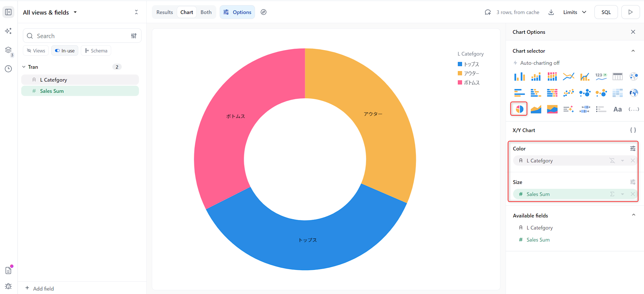This screenshot has height=294, width=644.
Task: Open the query history clock icon
Action: (x=8, y=69)
